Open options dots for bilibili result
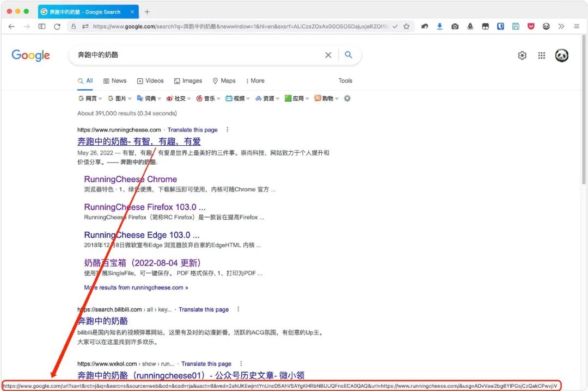The height and width of the screenshot is (391, 588). [238, 309]
